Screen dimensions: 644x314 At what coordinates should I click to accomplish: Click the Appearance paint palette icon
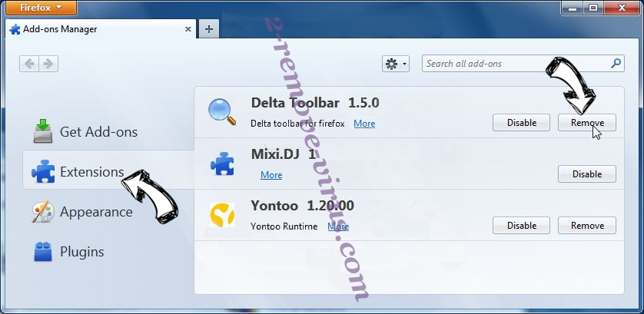coord(43,212)
